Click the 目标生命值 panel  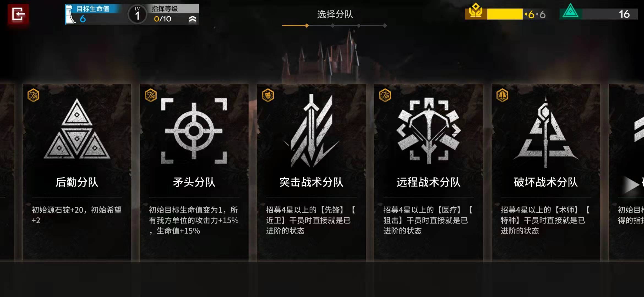[94, 14]
